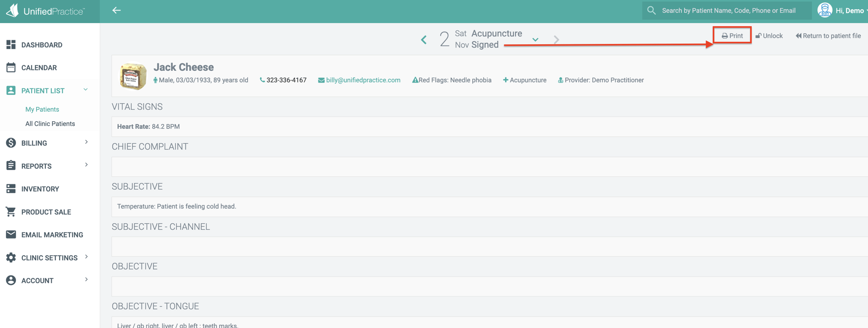This screenshot has width=868, height=328.
Task: Open the visit selector dropdown arrow
Action: 535,40
